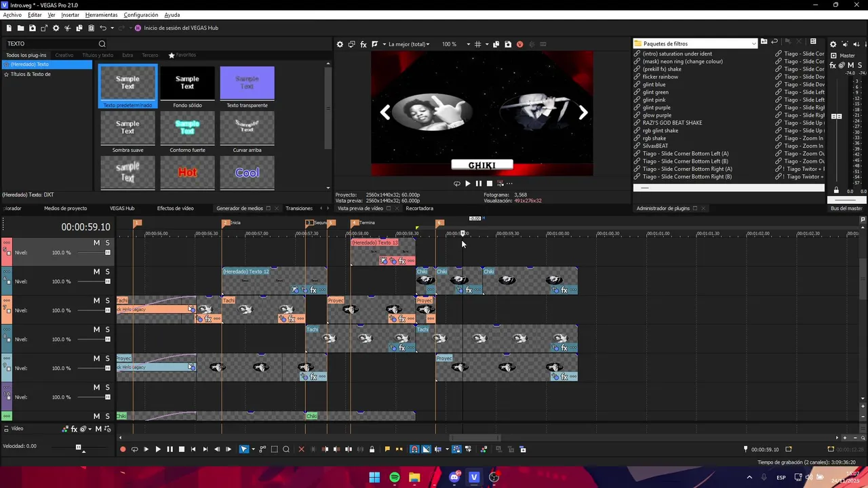This screenshot has height=488, width=868.
Task: Solo the third video track (S)
Action: 107,301
